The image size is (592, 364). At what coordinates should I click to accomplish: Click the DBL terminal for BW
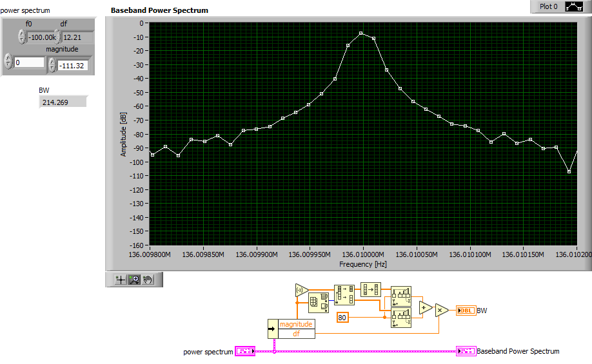pos(466,311)
